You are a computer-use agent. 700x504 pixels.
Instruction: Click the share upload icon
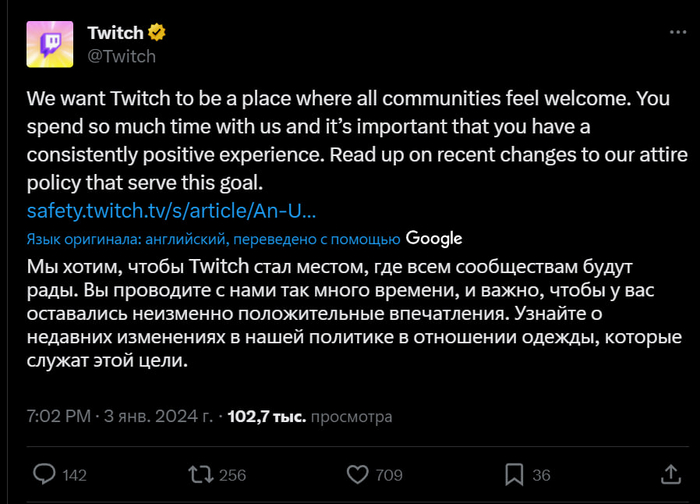(670, 473)
